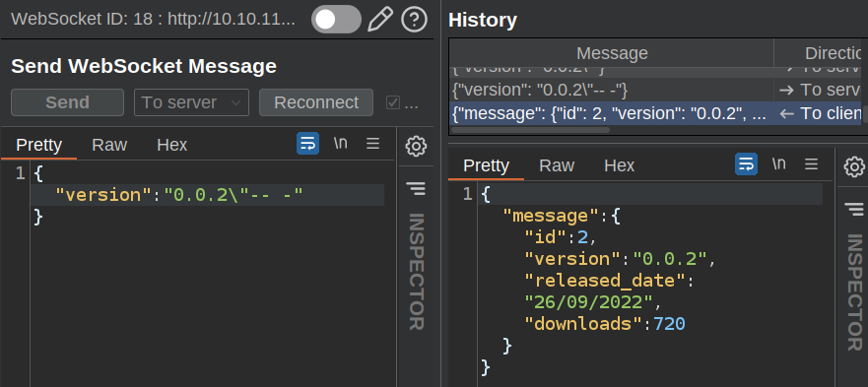
Task: Click the downloads value 720
Action: 669,324
